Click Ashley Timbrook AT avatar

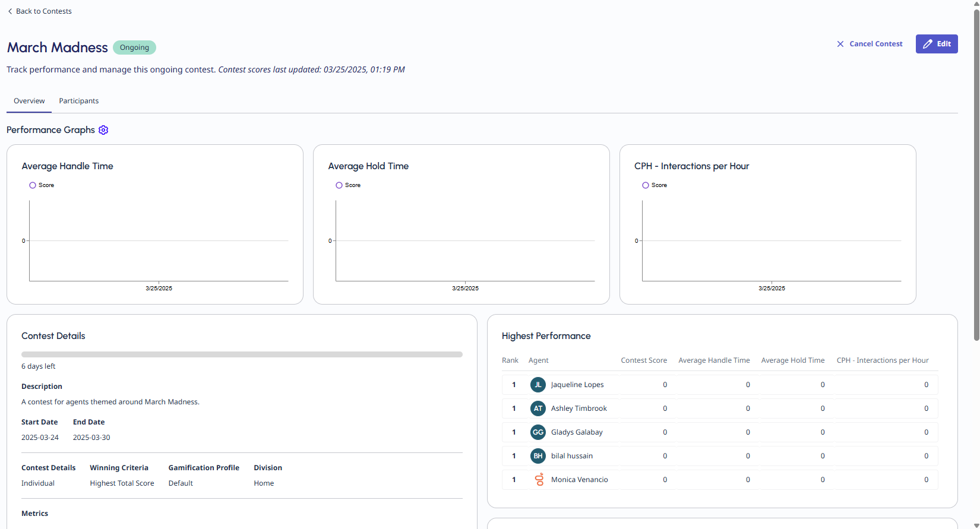point(538,408)
